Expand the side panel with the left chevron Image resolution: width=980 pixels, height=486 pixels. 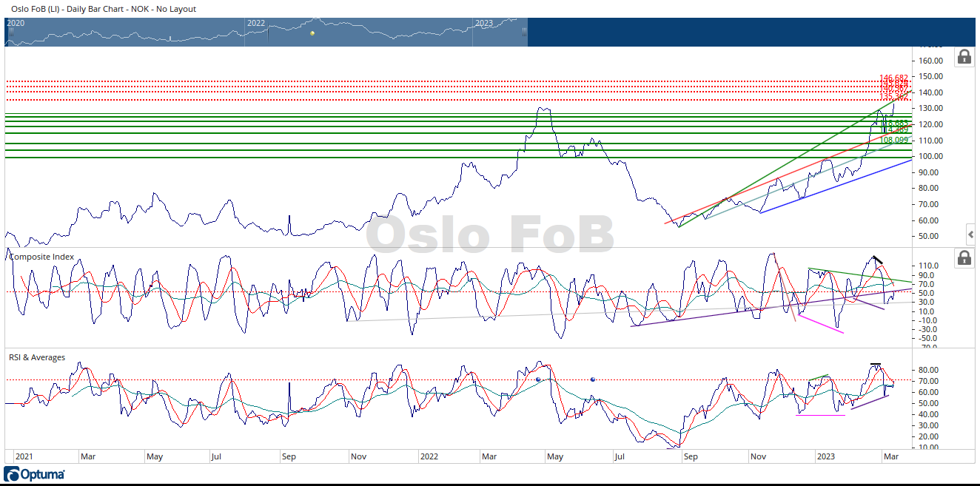tap(970, 235)
